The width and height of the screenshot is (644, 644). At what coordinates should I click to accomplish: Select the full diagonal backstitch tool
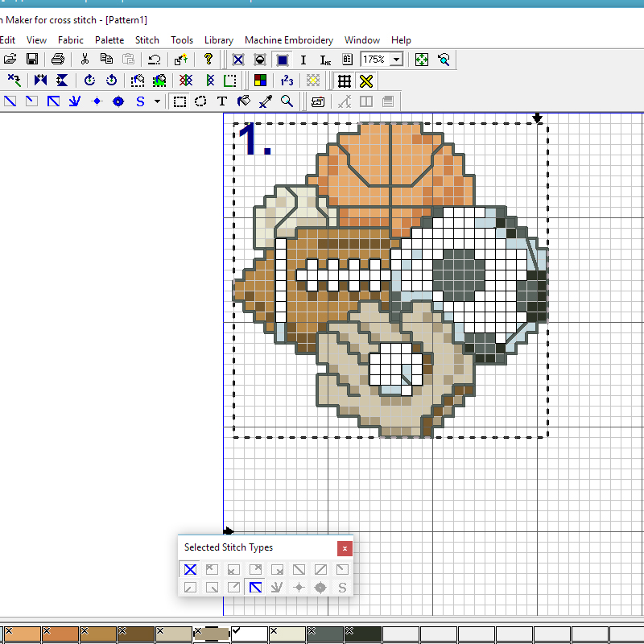53,101
